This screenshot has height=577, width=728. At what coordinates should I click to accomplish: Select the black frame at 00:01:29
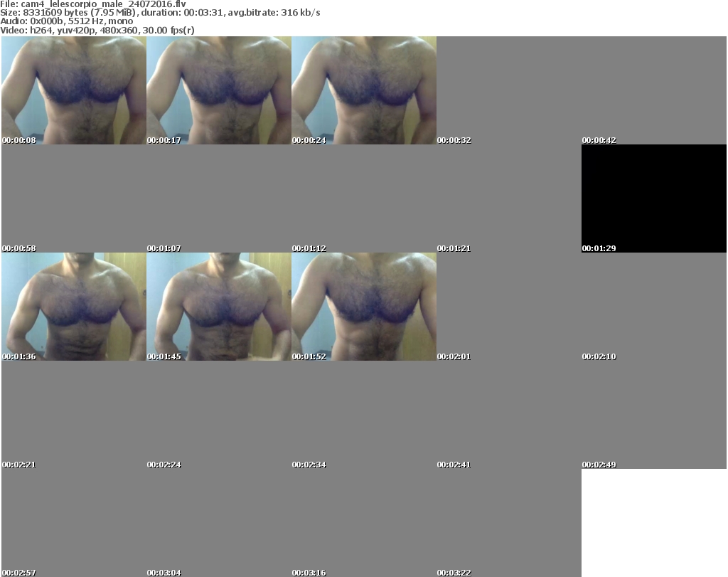point(654,198)
